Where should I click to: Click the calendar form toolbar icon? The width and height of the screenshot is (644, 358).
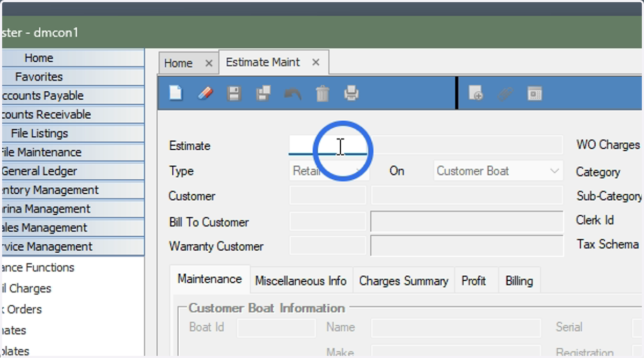535,94
